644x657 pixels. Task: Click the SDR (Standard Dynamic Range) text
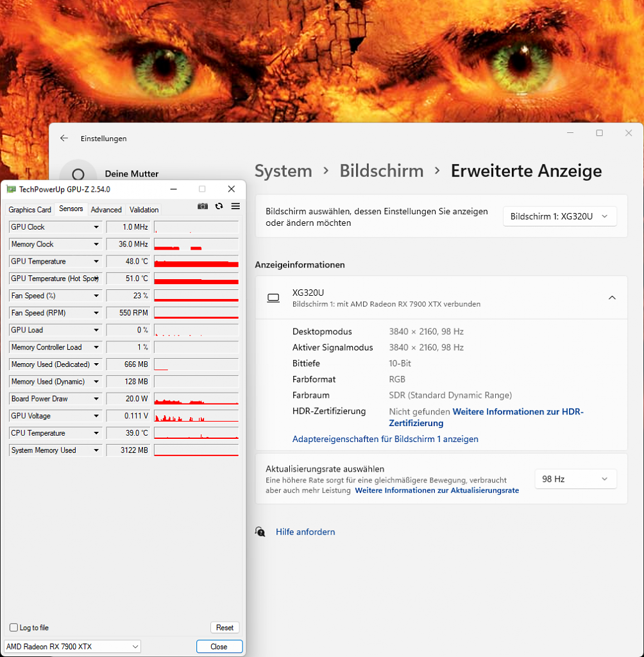[450, 395]
